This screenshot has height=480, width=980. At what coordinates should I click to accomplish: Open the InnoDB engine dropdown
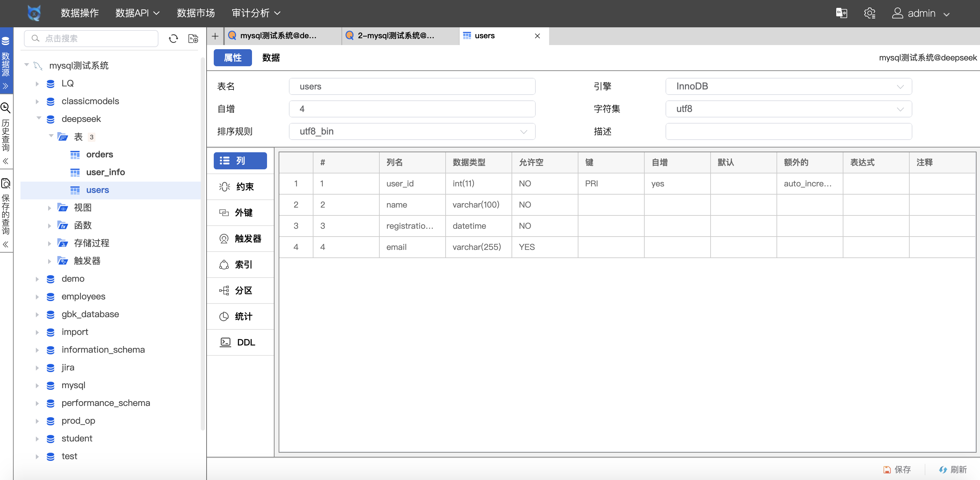coord(900,86)
